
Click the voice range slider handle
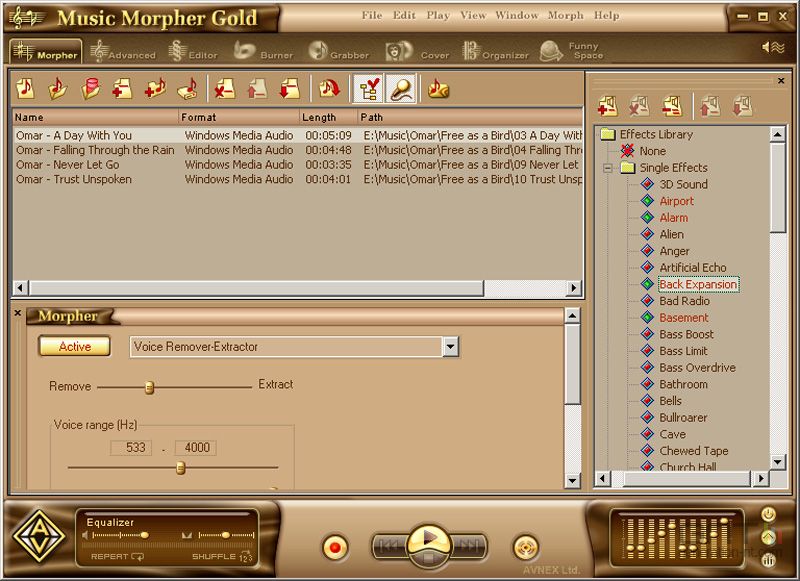[x=181, y=468]
